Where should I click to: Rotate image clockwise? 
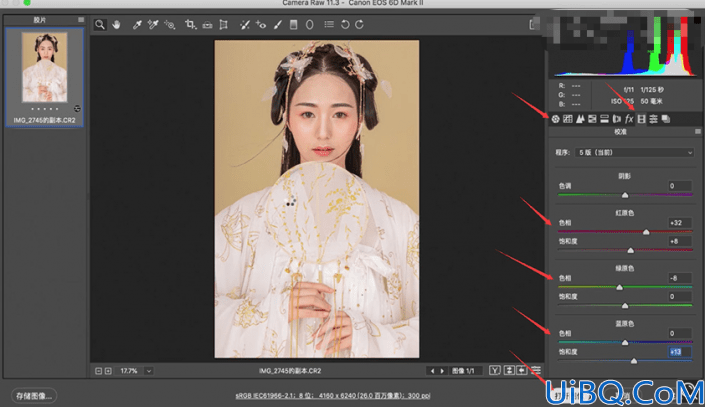pos(360,24)
